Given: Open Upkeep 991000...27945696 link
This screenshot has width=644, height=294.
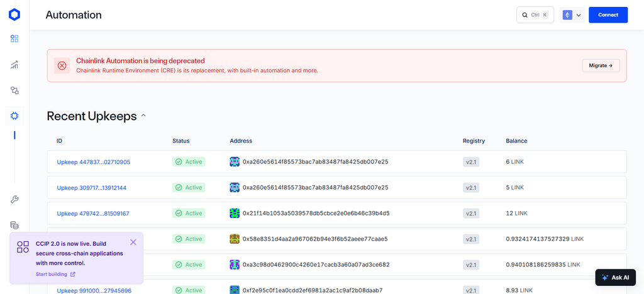Looking at the screenshot, I should pos(94,290).
